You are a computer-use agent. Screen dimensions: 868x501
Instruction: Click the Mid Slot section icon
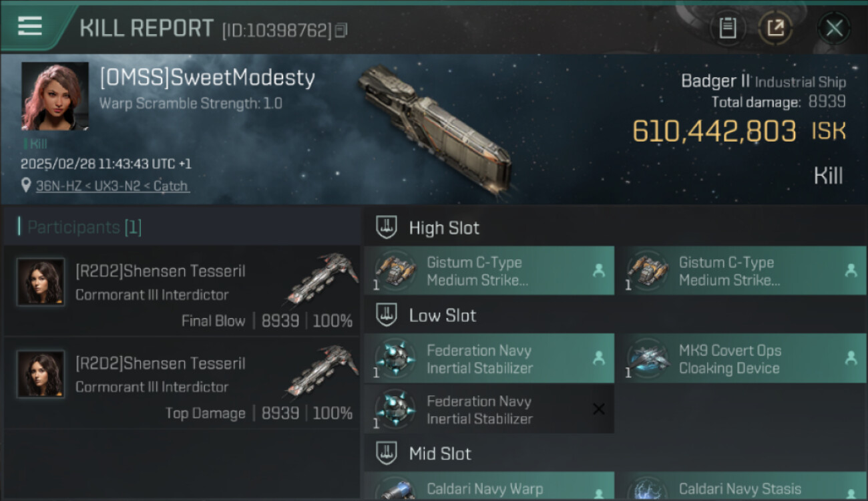387,454
